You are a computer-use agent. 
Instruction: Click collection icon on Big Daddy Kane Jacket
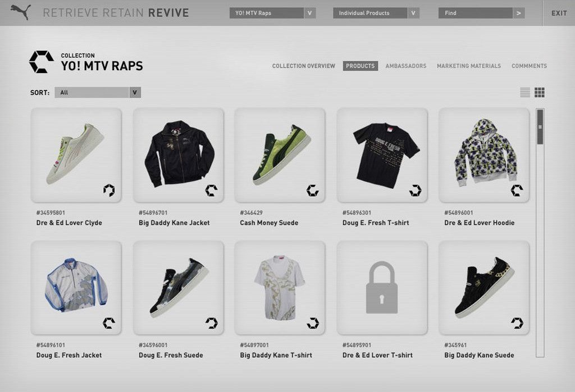211,190
